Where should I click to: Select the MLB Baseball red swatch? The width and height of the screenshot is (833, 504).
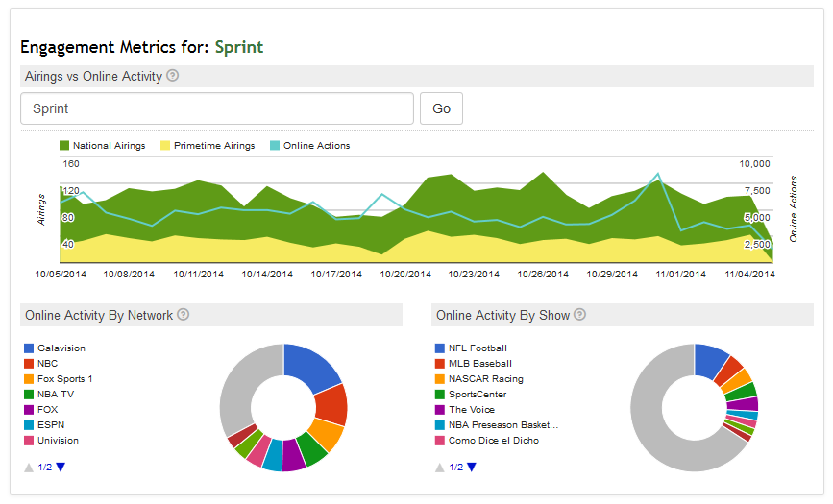pos(440,364)
